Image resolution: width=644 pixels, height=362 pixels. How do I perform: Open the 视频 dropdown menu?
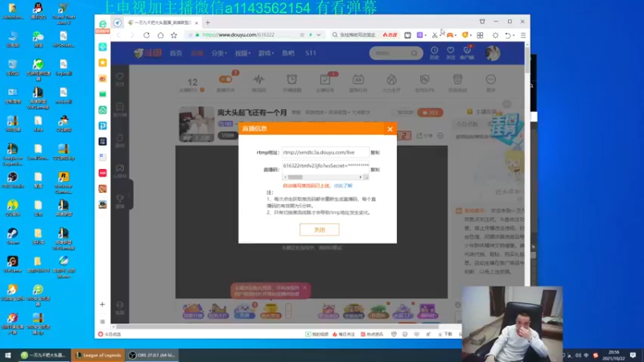[242, 53]
